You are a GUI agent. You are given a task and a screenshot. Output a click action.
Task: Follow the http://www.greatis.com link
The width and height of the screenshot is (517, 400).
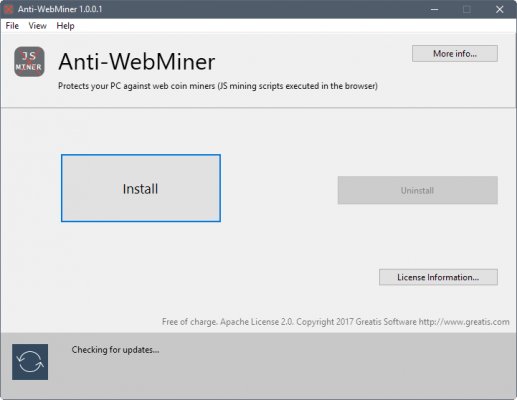coord(464,322)
